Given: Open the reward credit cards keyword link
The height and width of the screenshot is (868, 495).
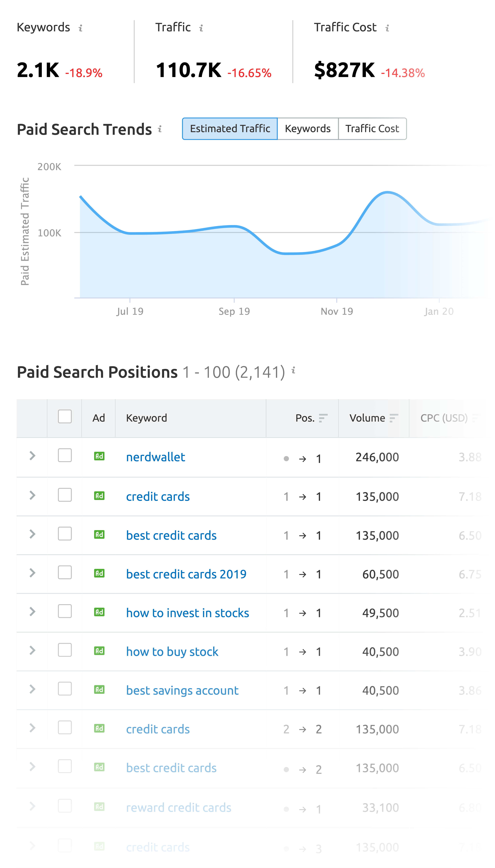Looking at the screenshot, I should pos(179,807).
